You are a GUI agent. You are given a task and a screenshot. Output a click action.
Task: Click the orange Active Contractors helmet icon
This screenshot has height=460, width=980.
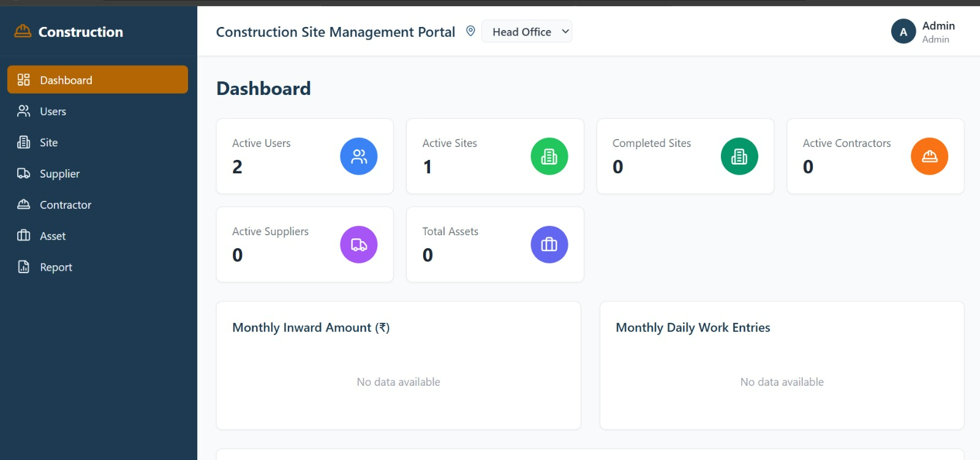coord(930,156)
